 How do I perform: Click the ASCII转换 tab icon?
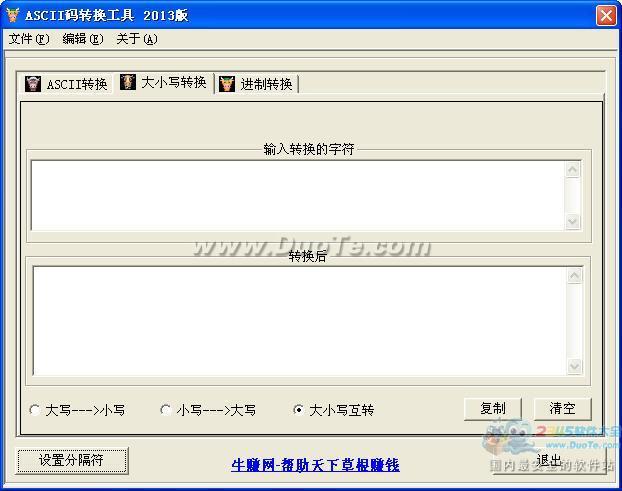point(33,84)
